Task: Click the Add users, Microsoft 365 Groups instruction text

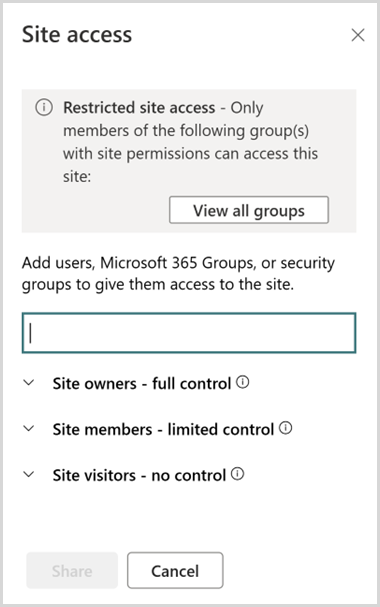Action: pos(178,263)
